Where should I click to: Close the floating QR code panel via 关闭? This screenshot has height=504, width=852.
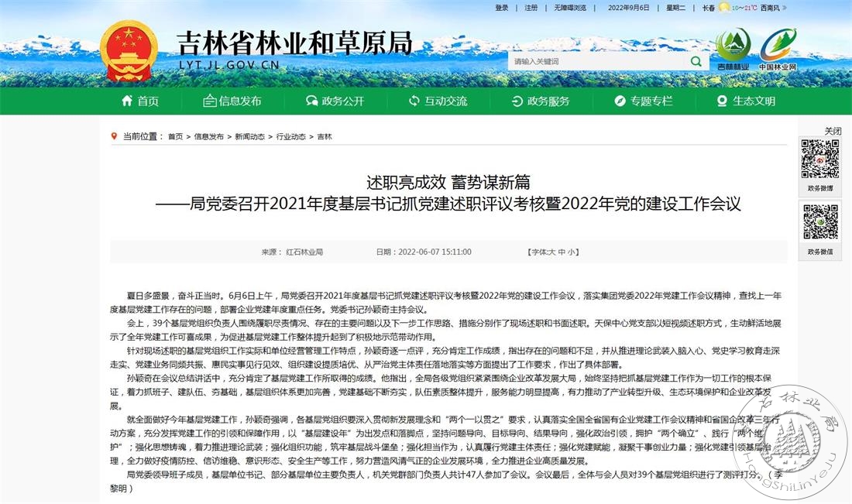pyautogui.click(x=833, y=131)
